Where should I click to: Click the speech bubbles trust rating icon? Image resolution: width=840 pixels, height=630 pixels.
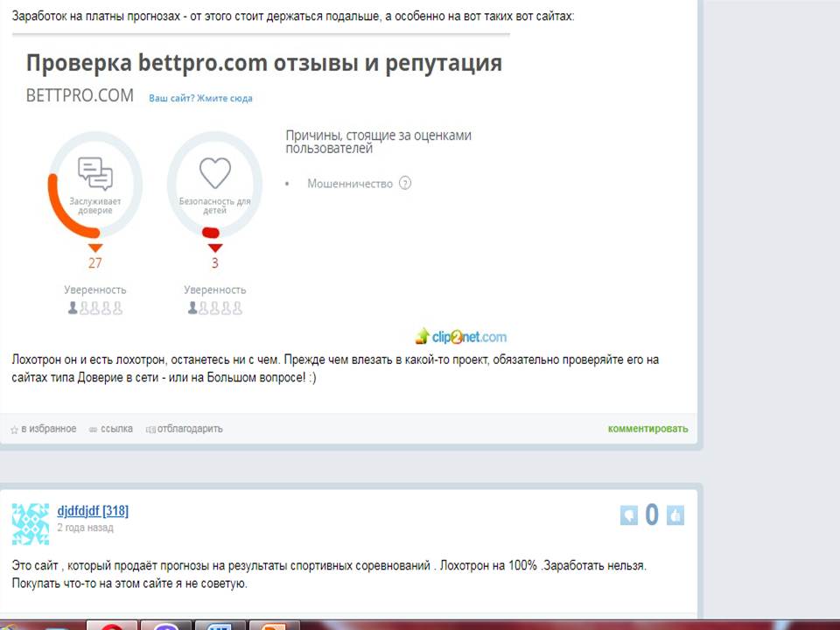coord(95,173)
